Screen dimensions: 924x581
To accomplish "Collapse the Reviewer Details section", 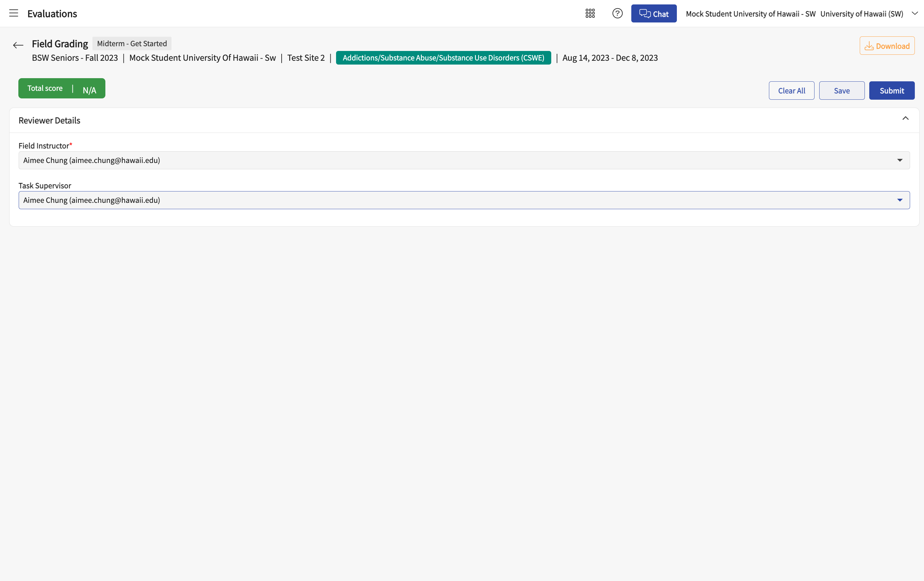I will [x=905, y=118].
